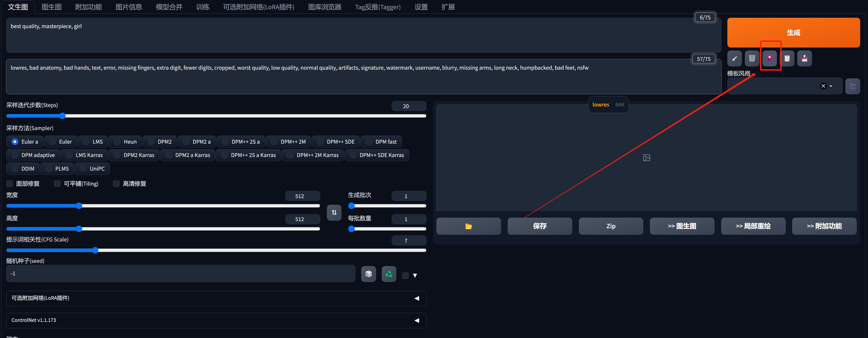Click the 高度 height slider
This screenshot has height=338, width=868.
pyautogui.click(x=163, y=229)
